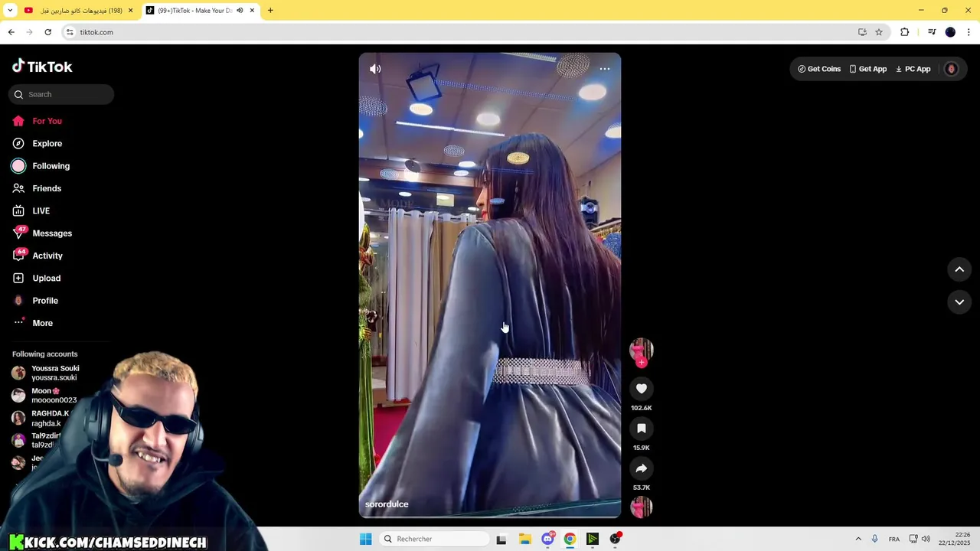Open the sorordulce creator name
The width and height of the screenshot is (980, 551).
point(387,504)
